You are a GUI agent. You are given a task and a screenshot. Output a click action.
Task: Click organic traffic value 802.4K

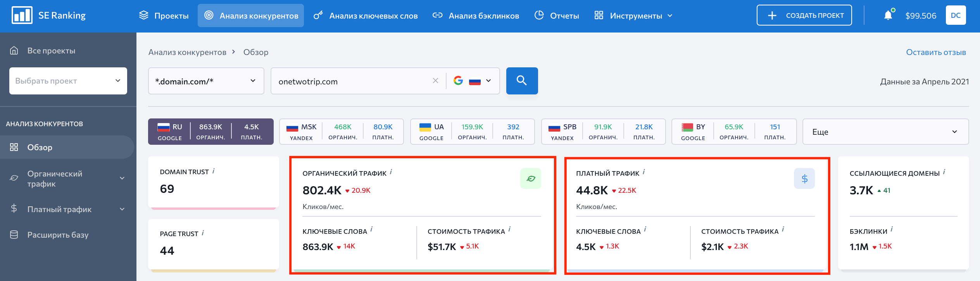(322, 190)
